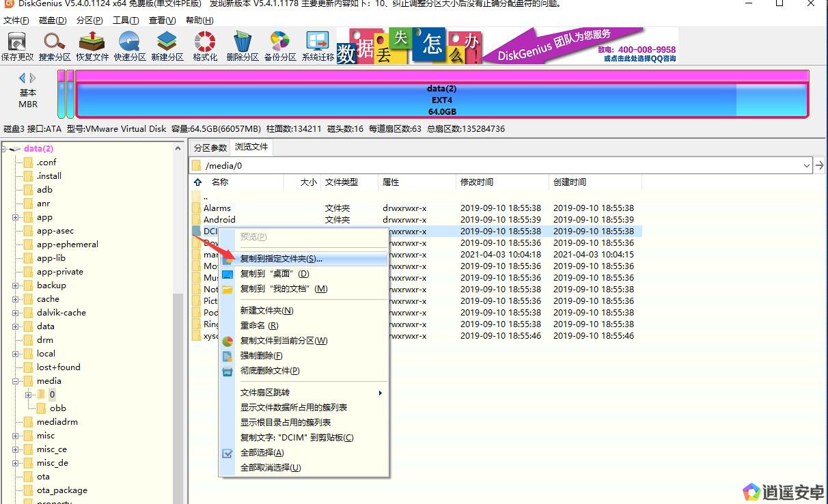
Task: Collapse the media folder in tree
Action: point(15,381)
